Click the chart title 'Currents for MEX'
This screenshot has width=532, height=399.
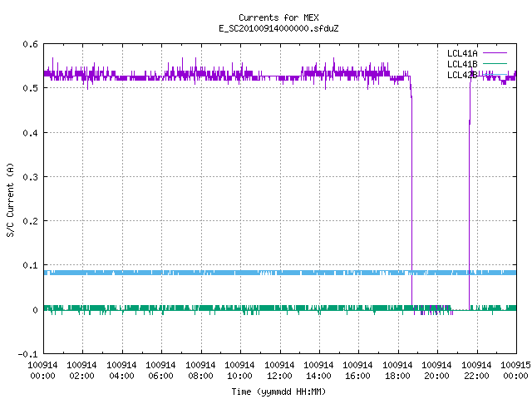278,17
